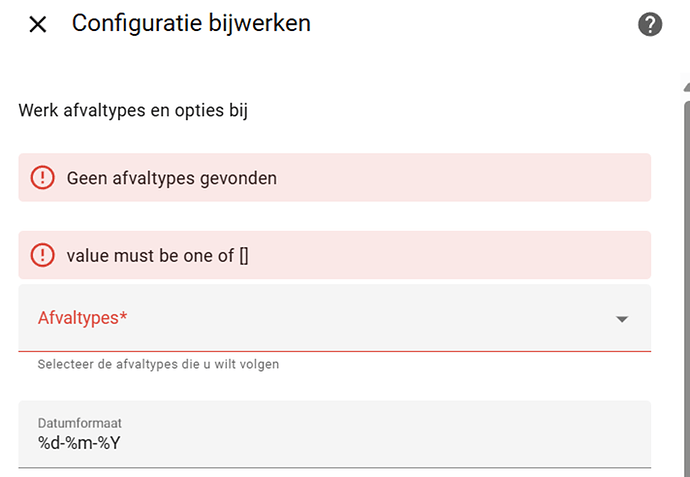
Task: Click warning icon beside "Geen afvaltypes gevonden"
Action: pyautogui.click(x=43, y=178)
